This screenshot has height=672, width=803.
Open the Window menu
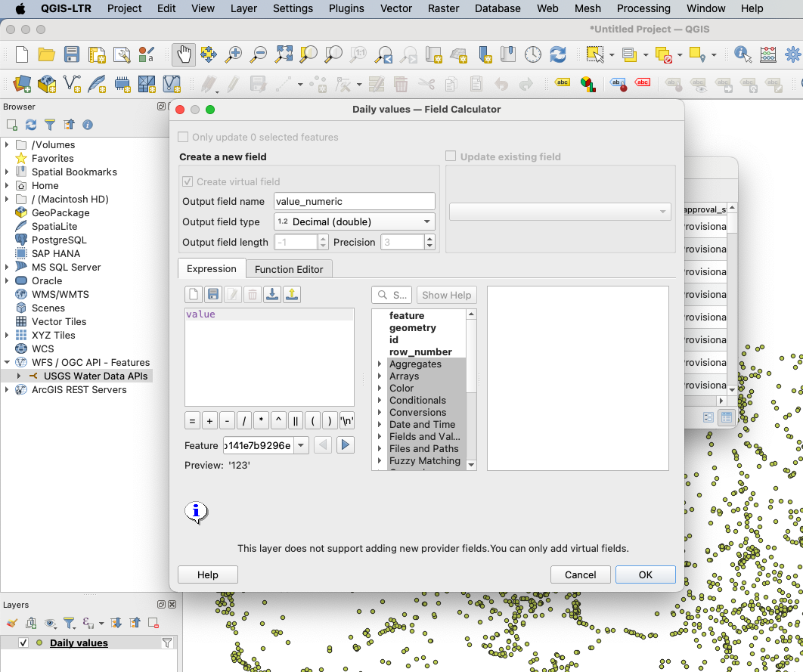click(705, 9)
